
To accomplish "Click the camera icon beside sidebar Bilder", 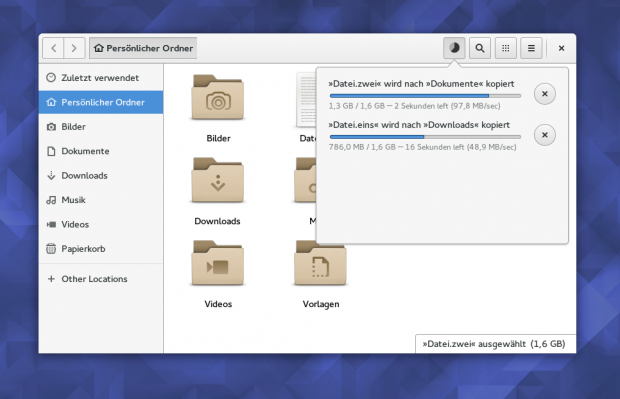I will (x=51, y=127).
